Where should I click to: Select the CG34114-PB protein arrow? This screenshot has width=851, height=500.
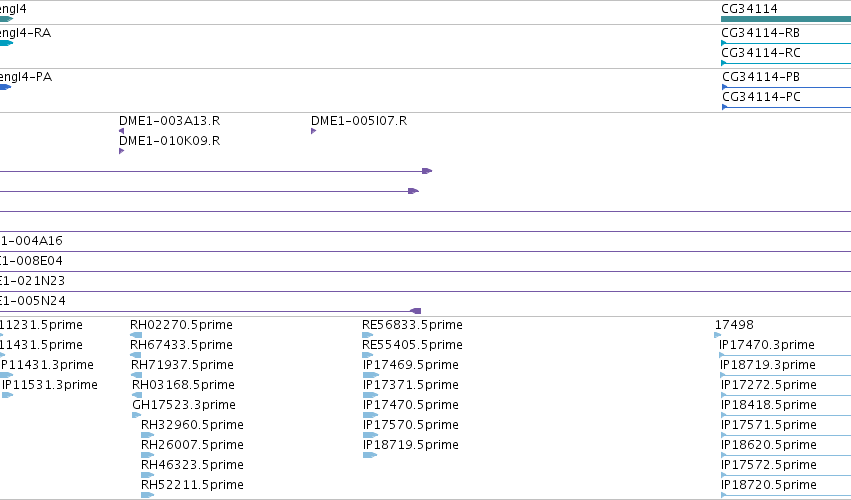(x=786, y=87)
